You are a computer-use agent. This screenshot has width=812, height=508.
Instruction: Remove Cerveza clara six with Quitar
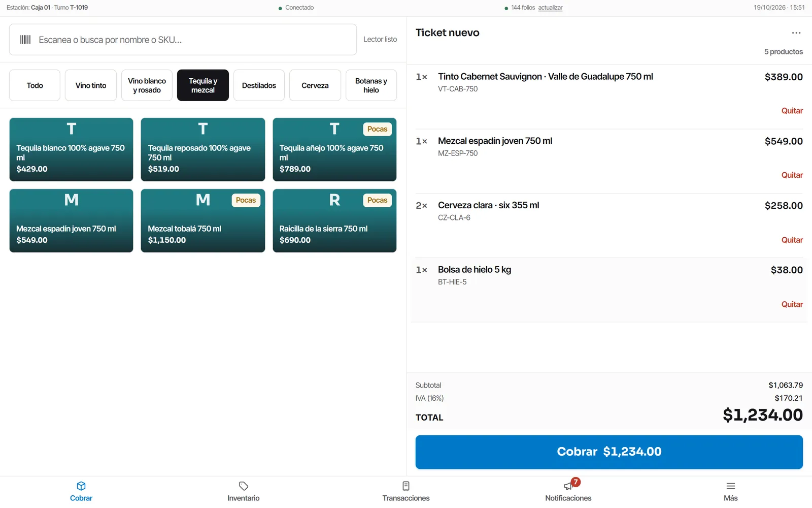coord(792,240)
